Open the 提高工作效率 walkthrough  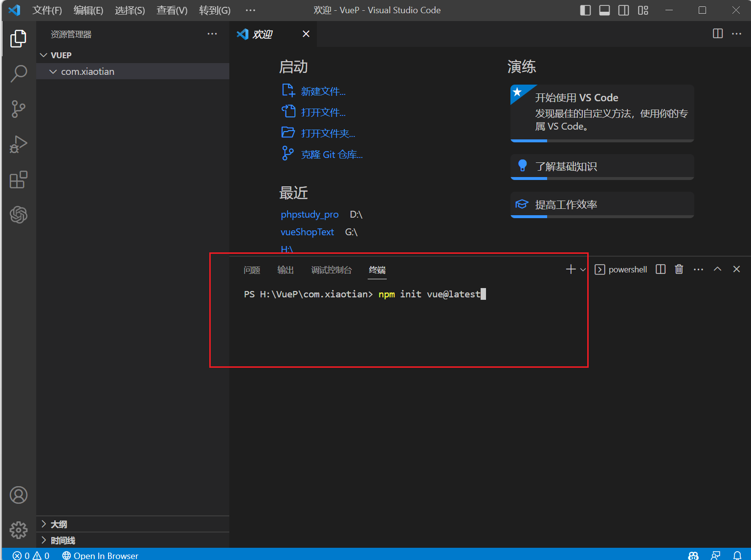602,205
